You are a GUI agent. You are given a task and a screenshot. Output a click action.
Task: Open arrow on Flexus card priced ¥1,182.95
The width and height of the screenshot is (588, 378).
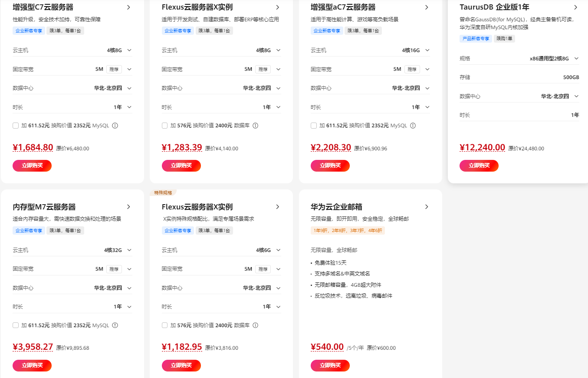point(278,207)
